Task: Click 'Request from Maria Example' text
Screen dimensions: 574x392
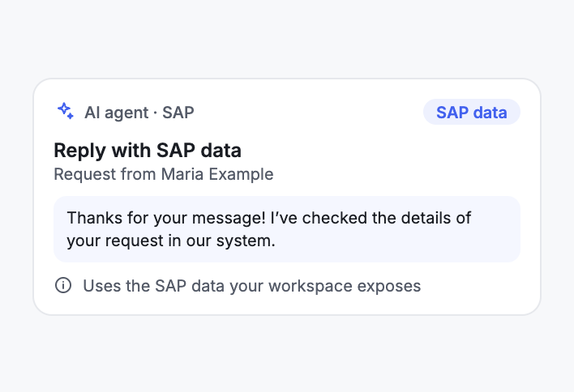Action: (x=164, y=174)
